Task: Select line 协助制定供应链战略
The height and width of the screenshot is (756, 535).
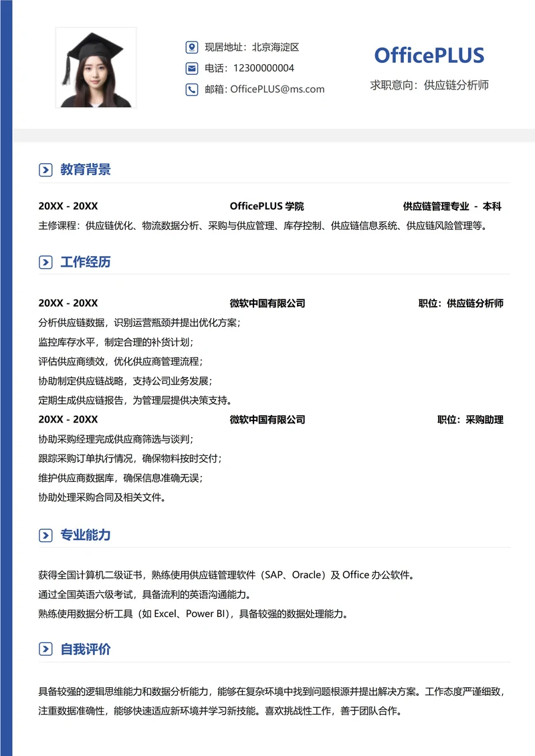Action: pyautogui.click(x=126, y=381)
